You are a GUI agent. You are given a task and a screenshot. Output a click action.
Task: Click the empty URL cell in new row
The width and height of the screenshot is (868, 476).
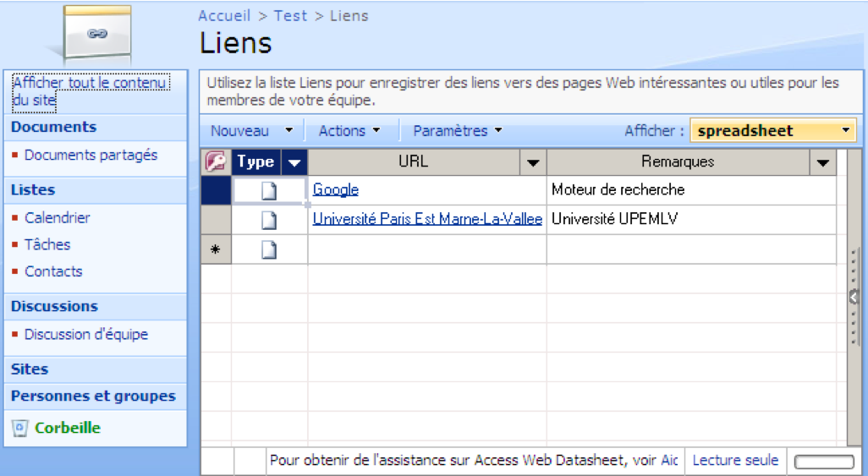[x=426, y=250]
